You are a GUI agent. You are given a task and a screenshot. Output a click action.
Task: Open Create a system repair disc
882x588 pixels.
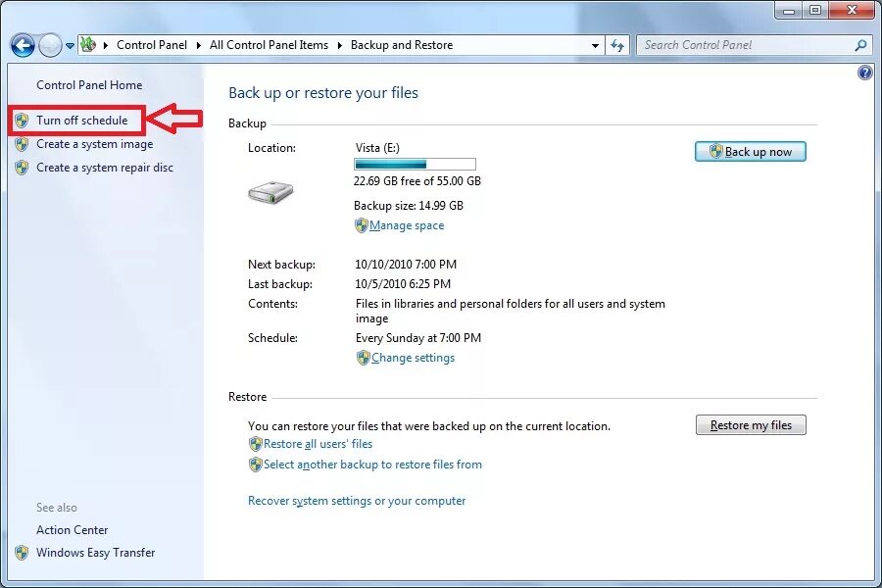tap(105, 168)
